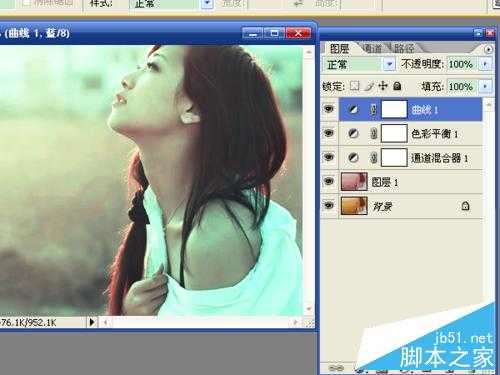Expand the 不透明度 opacity slider arrow
The width and height of the screenshot is (500, 375).
(485, 64)
